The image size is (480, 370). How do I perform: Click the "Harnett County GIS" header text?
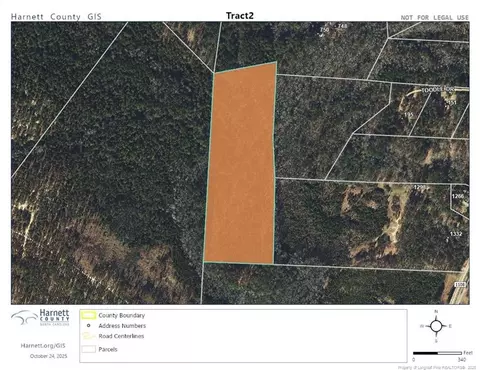click(56, 17)
